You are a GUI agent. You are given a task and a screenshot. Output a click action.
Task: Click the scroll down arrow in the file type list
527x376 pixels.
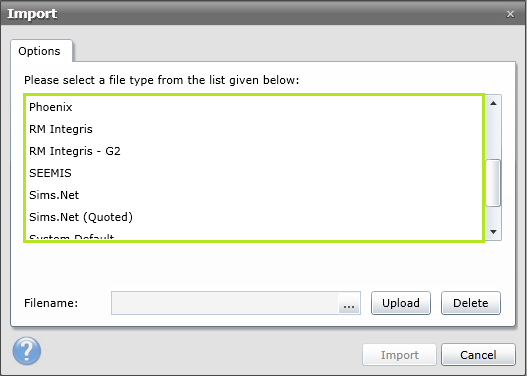tap(493, 232)
